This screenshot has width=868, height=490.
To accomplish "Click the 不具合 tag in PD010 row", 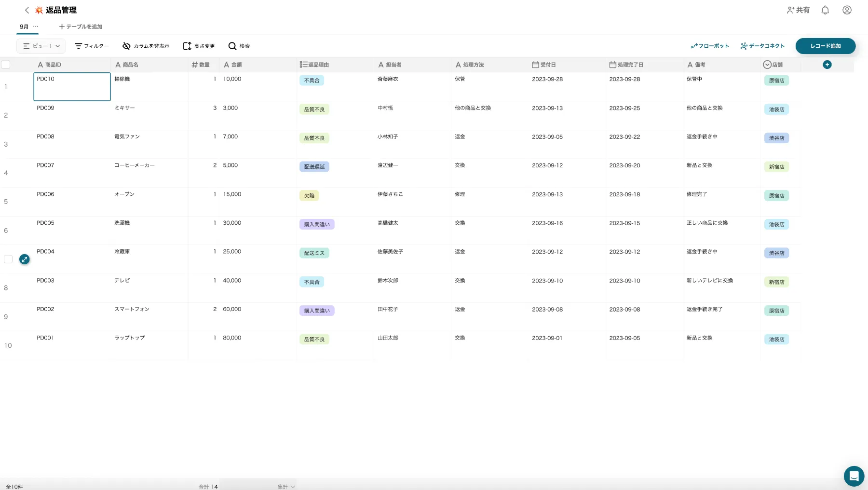I will click(x=312, y=81).
